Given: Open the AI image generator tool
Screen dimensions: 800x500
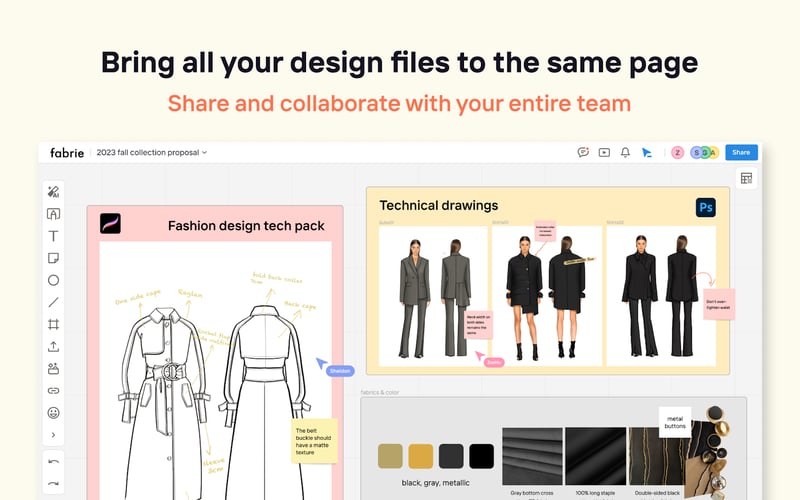Looking at the screenshot, I should coord(53,368).
